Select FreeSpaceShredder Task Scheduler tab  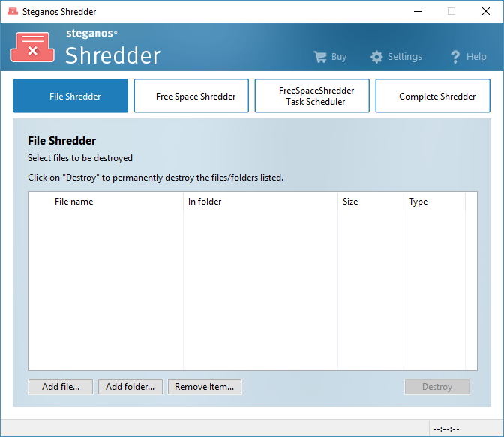[x=312, y=96]
